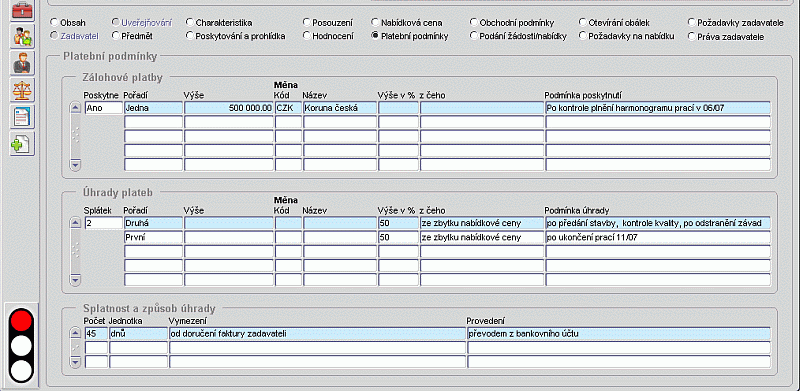This screenshot has width=800, height=391.
Task: Select Platební podmínky radio button
Action: 375,36
